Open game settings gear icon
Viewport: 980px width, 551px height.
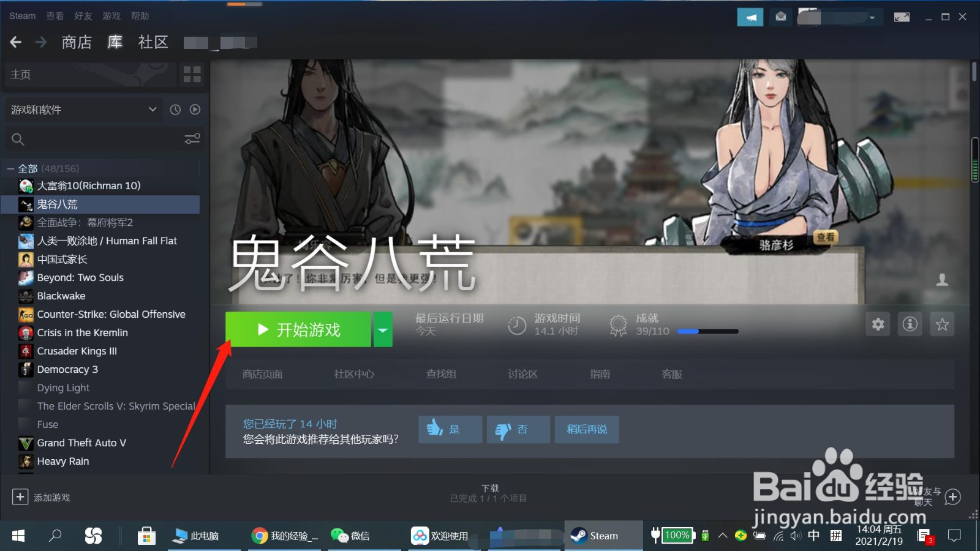(878, 324)
